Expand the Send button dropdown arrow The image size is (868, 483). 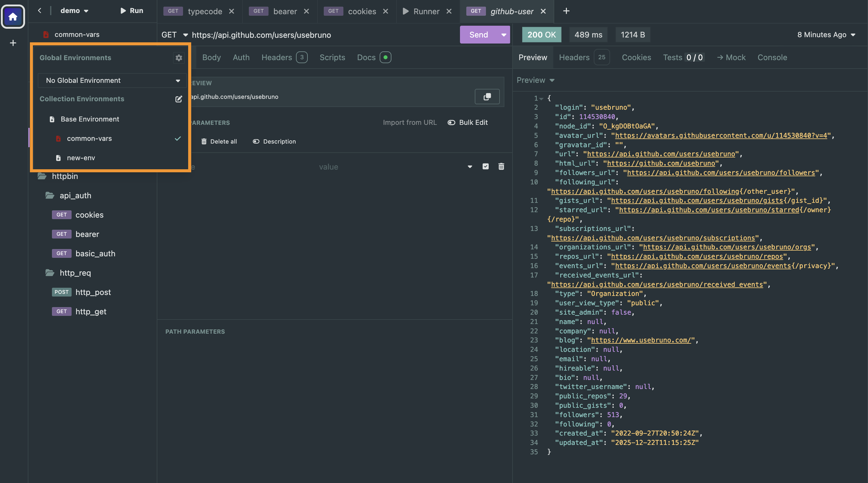tap(503, 35)
